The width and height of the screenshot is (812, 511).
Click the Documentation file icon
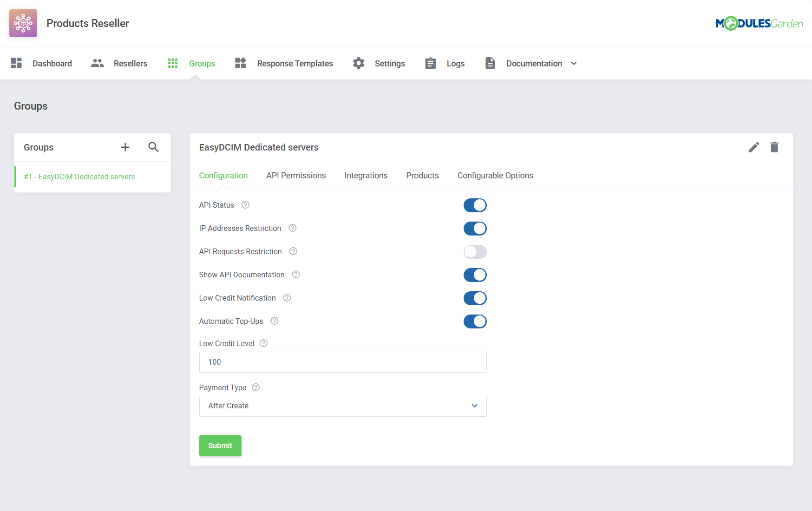(490, 63)
